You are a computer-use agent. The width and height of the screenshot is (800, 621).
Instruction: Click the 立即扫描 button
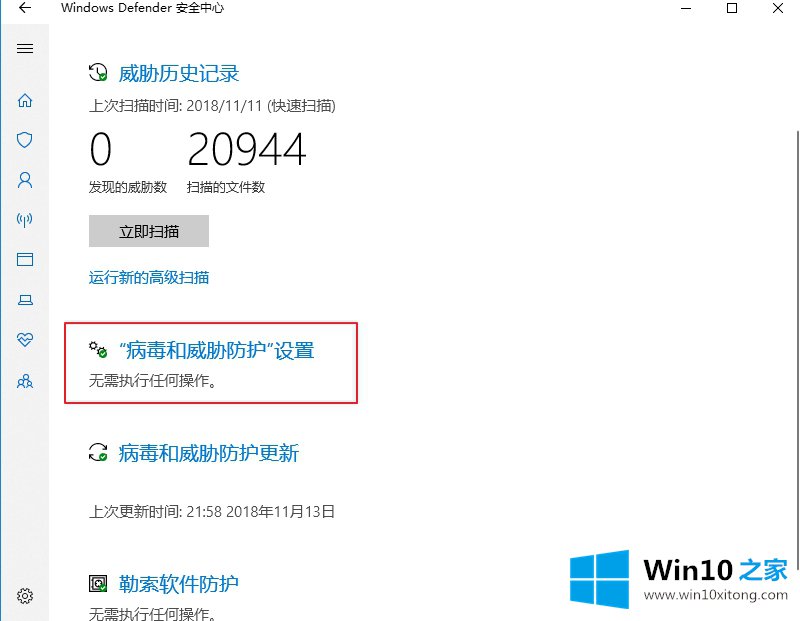pos(149,231)
